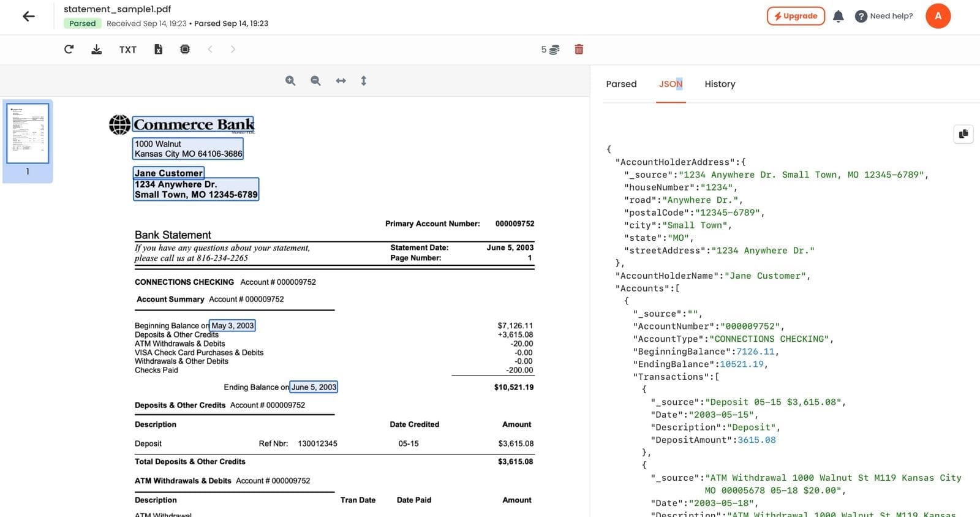
Task: Click the Excel file export icon
Action: 158,50
